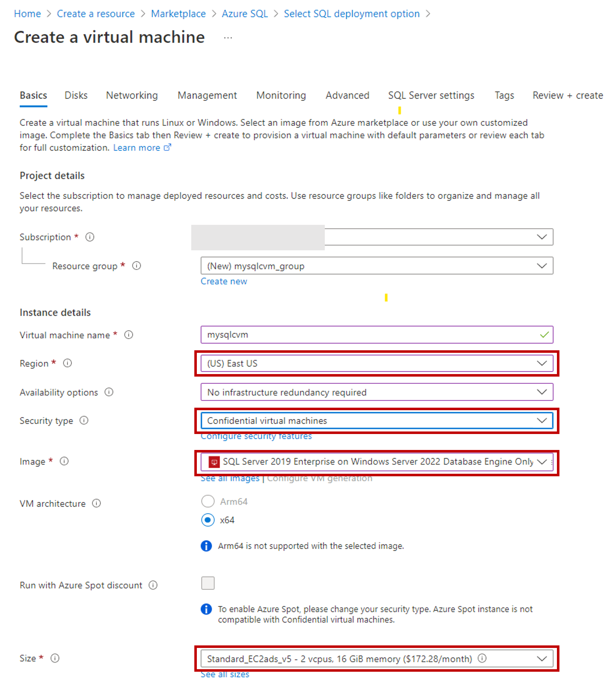Image resolution: width=616 pixels, height=693 pixels.
Task: Click the info icon next to Region
Action: [67, 363]
